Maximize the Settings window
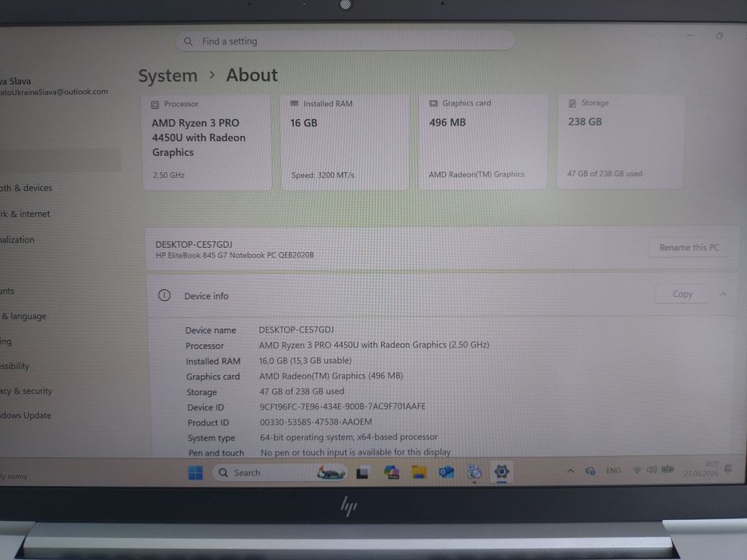The width and height of the screenshot is (747, 560). click(x=719, y=36)
